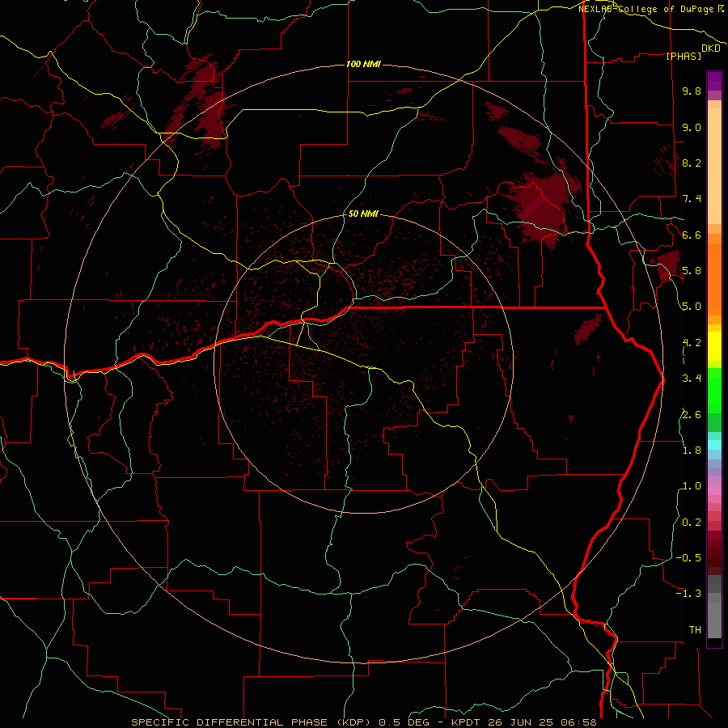Click the 9.8 value on the color scale

point(692,91)
